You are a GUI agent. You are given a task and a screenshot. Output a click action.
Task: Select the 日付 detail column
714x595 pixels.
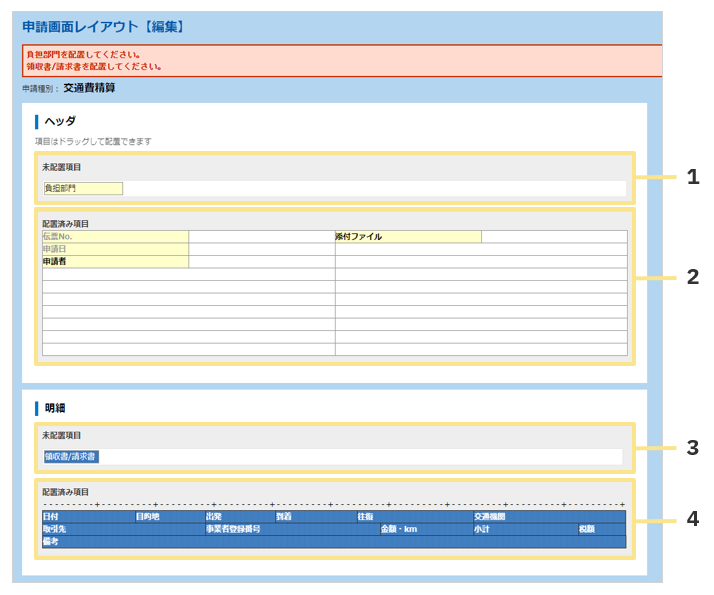[88, 517]
